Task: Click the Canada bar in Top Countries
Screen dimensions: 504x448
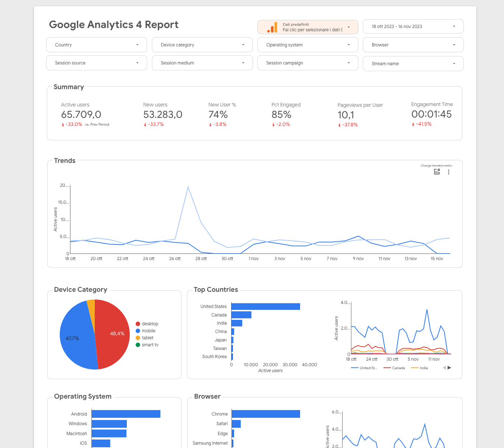Action: click(x=241, y=315)
